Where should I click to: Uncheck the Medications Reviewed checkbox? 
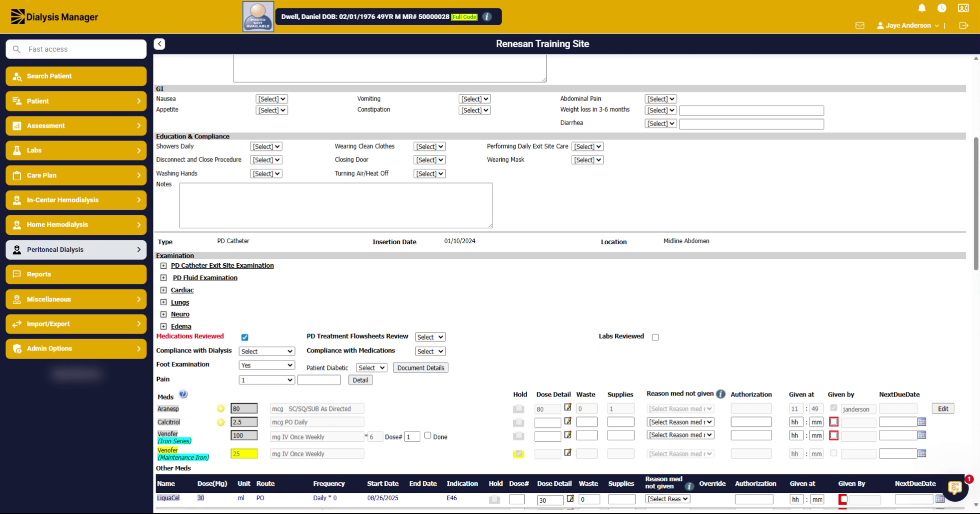[245, 337]
